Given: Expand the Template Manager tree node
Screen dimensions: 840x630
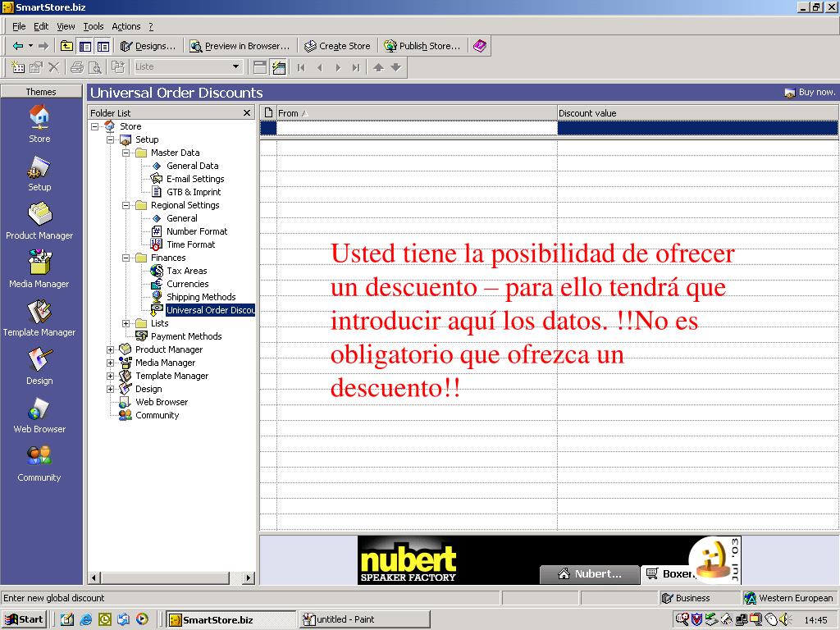Looking at the screenshot, I should 111,376.
